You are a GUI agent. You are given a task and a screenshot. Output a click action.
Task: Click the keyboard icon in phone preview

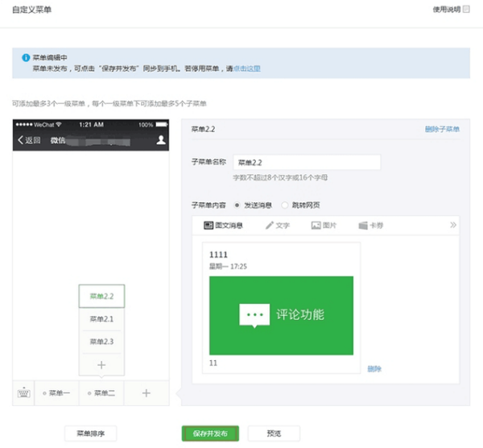tap(24, 392)
